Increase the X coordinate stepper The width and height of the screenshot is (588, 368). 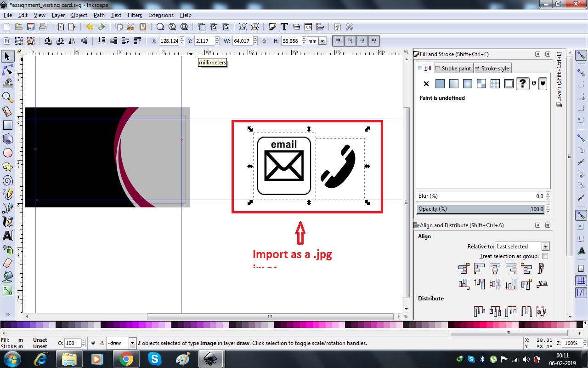tap(182, 39)
